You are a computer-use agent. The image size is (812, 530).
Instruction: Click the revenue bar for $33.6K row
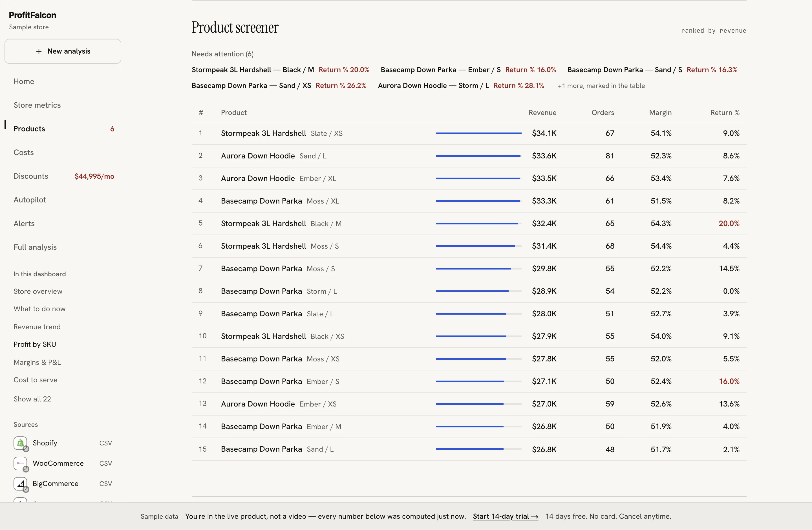coord(478,156)
